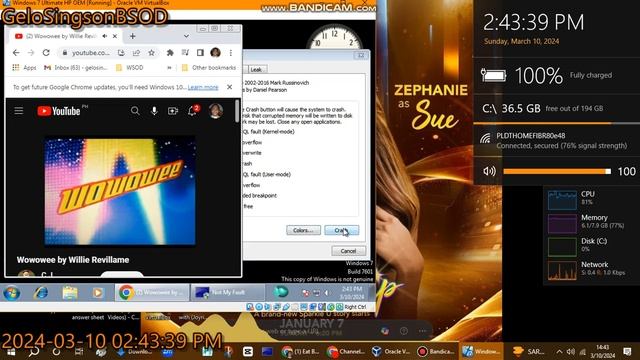The width and height of the screenshot is (640, 360).
Task: Click the Crash button in NotMyFault
Action: coord(342,230)
